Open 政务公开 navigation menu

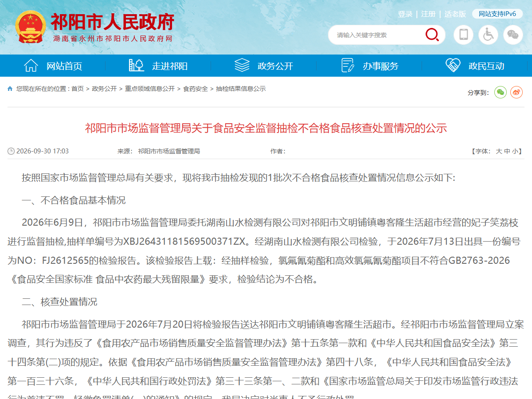[x=275, y=66]
